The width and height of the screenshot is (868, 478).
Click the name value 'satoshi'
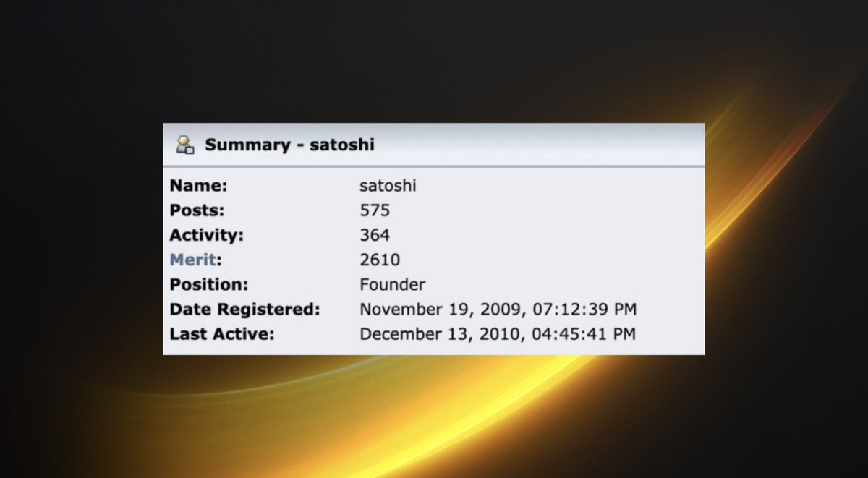pos(388,186)
